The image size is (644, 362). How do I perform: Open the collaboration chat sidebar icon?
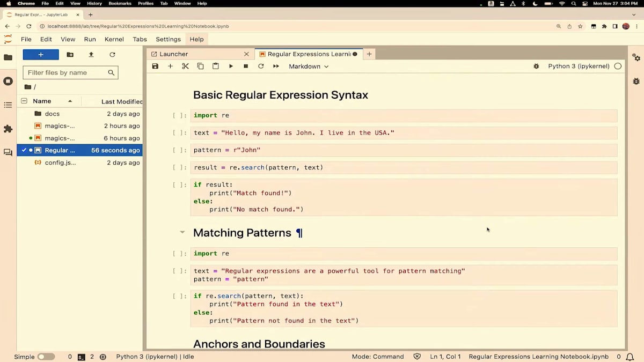pyautogui.click(x=8, y=152)
